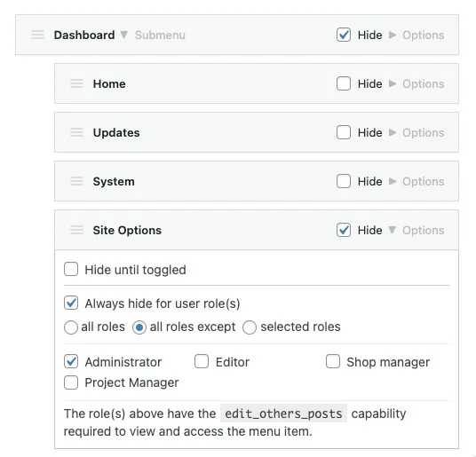The height and width of the screenshot is (457, 476).
Task: Expand the Home Options arrow
Action: point(393,83)
